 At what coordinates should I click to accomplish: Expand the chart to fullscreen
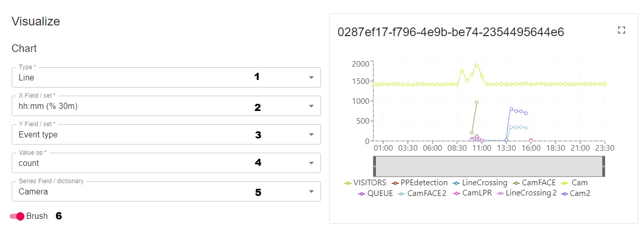(x=621, y=31)
